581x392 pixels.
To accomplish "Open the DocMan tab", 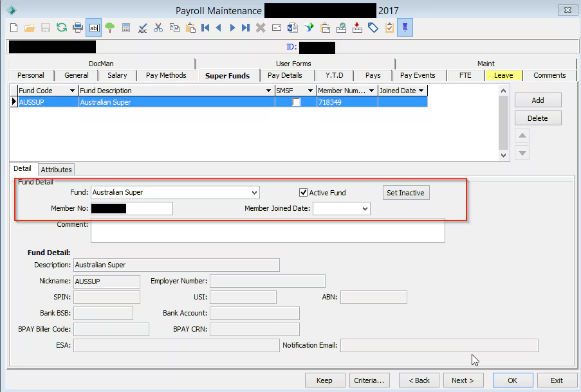I will [101, 64].
